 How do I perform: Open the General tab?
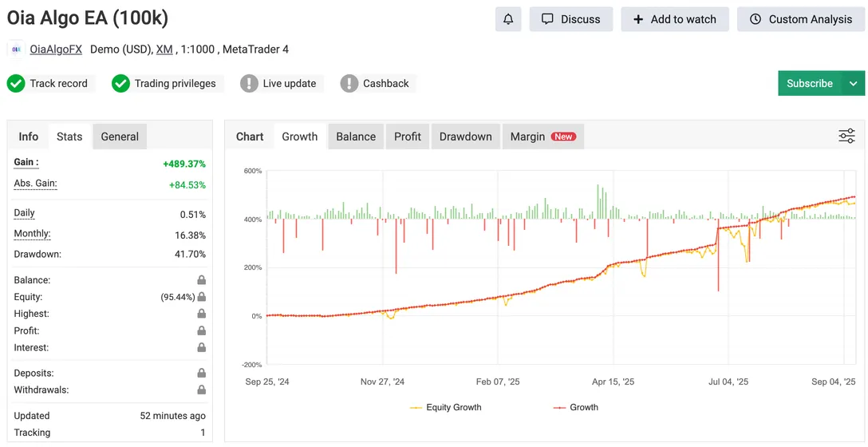[x=120, y=136]
